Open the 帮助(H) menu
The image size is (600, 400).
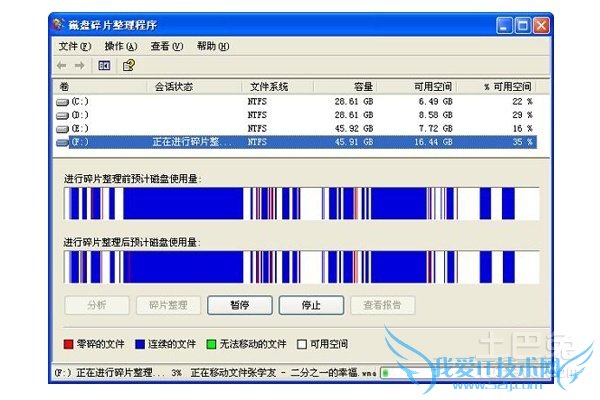click(212, 46)
